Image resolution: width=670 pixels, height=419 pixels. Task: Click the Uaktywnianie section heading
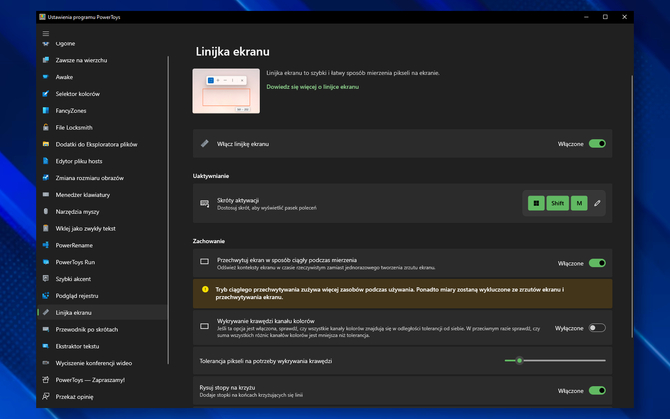click(x=211, y=176)
